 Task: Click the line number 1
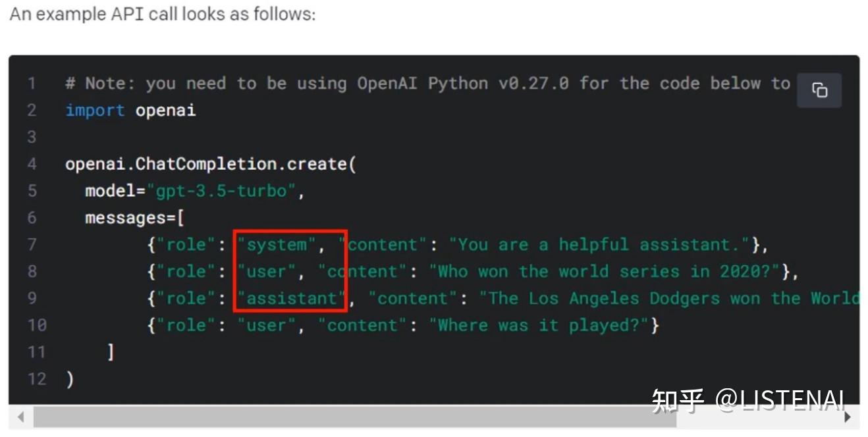coord(32,84)
